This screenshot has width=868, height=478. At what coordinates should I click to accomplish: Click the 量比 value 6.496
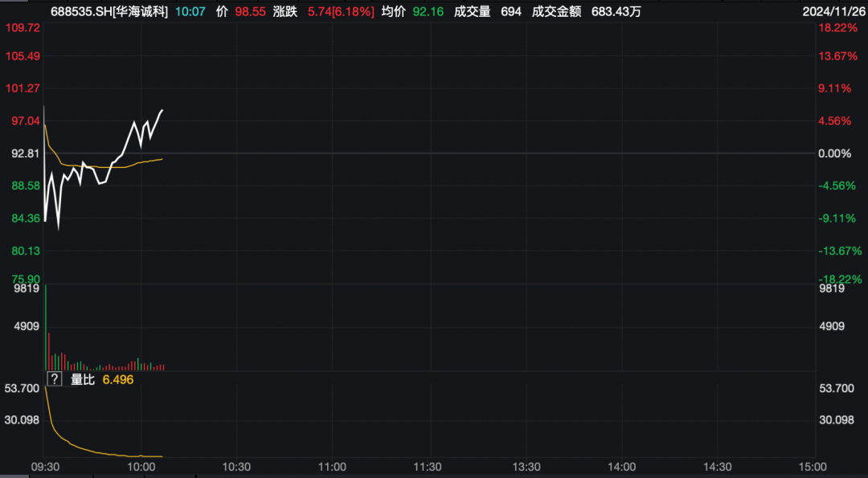click(118, 379)
